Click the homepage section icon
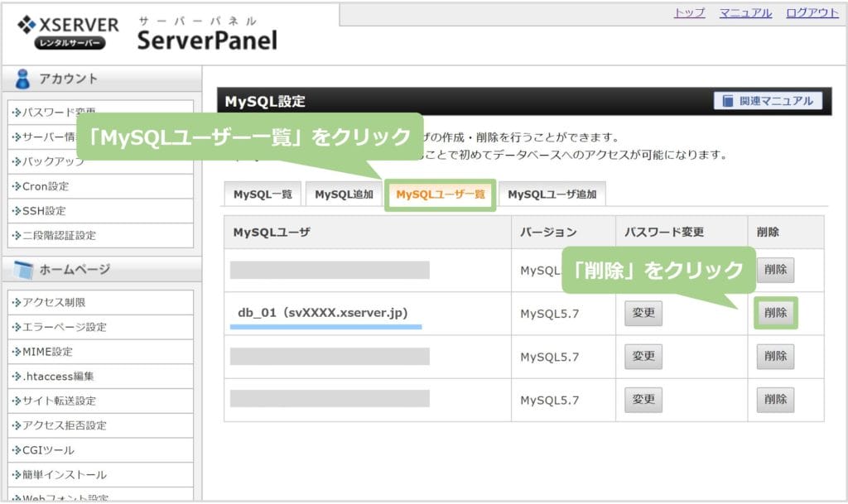Screen dimensions: 848x504 coord(23,270)
